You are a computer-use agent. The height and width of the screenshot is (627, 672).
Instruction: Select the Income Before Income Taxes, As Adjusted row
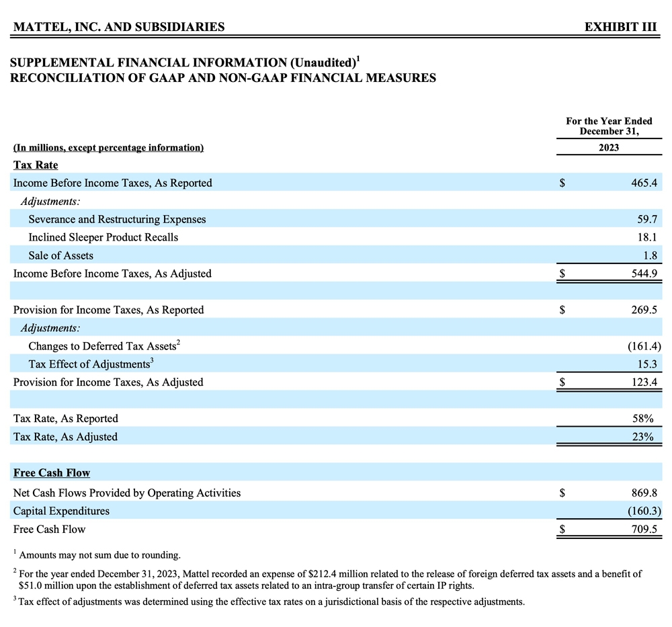(x=112, y=274)
